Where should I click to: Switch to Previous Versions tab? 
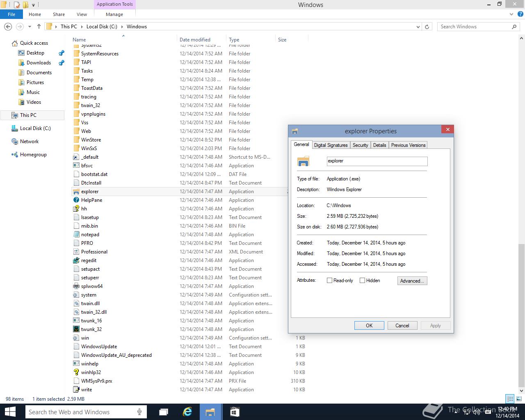[409, 145]
